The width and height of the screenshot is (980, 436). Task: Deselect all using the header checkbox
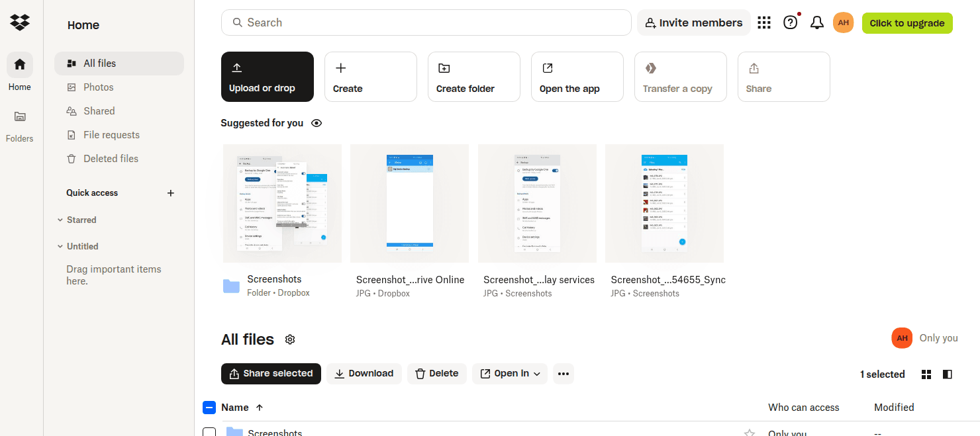click(209, 408)
